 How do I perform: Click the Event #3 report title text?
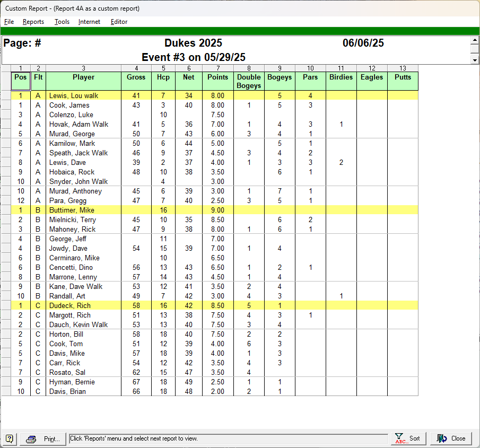tap(194, 57)
